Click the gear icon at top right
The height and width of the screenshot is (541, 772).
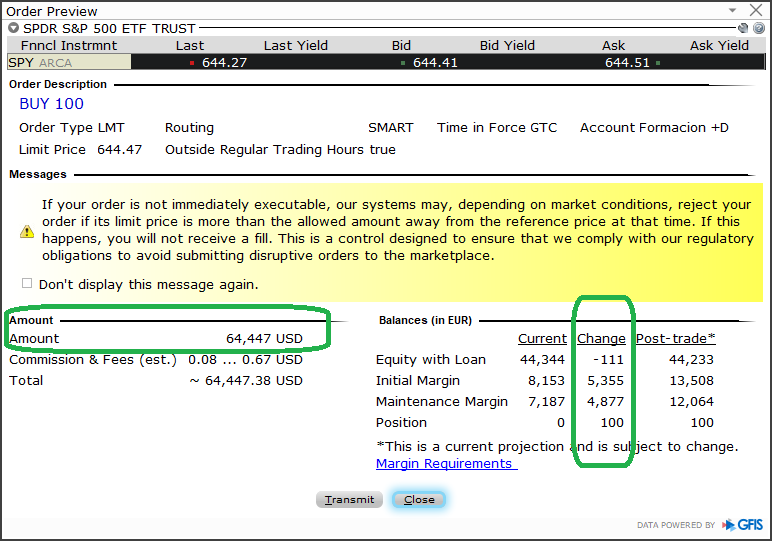pos(743,29)
